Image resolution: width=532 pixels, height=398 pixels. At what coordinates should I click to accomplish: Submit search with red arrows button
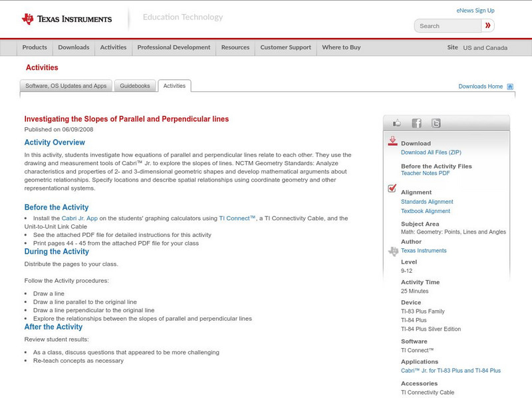pos(488,25)
